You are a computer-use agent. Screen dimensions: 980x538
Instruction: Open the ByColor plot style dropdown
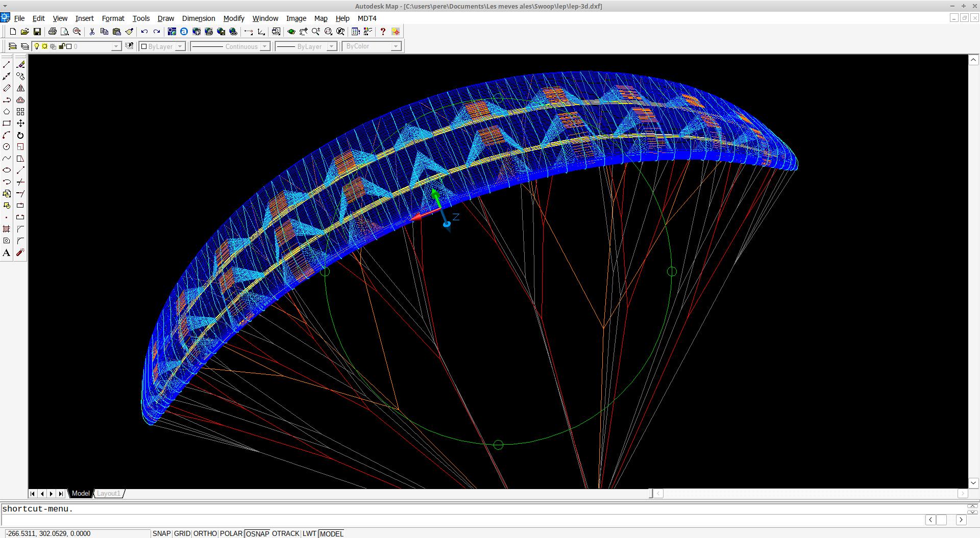click(x=395, y=46)
